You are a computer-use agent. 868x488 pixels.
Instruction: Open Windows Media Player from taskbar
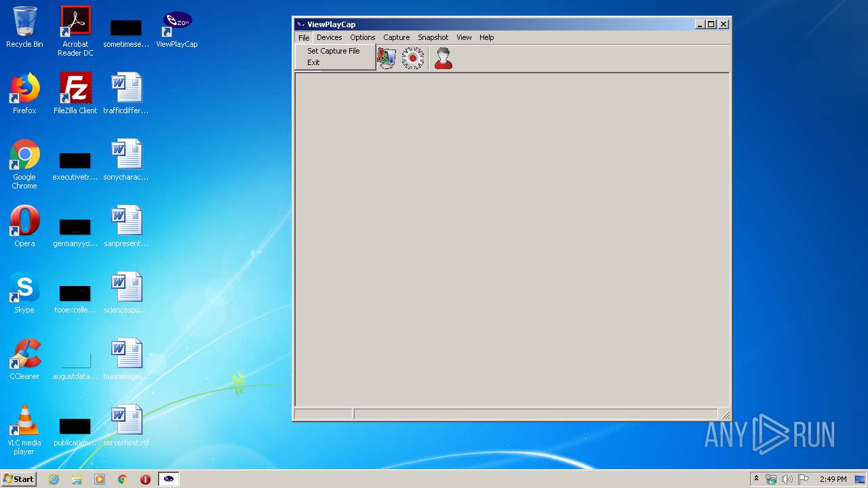pos(100,479)
